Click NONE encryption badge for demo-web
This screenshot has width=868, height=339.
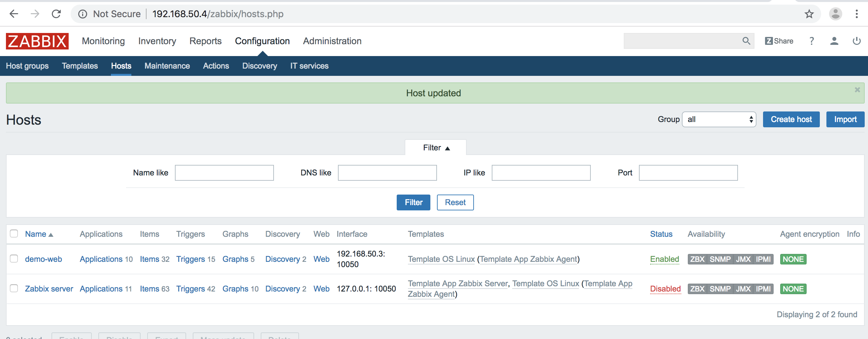[793, 259]
